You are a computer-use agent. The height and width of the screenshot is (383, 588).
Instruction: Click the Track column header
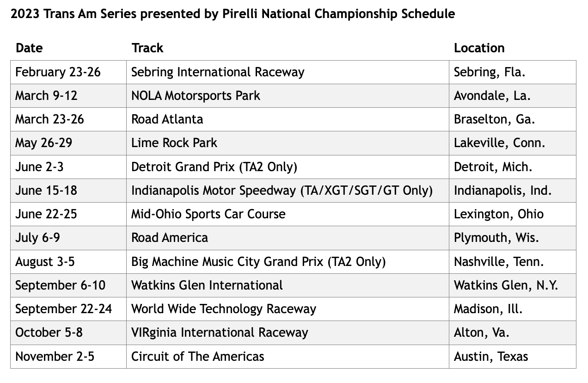tap(147, 48)
